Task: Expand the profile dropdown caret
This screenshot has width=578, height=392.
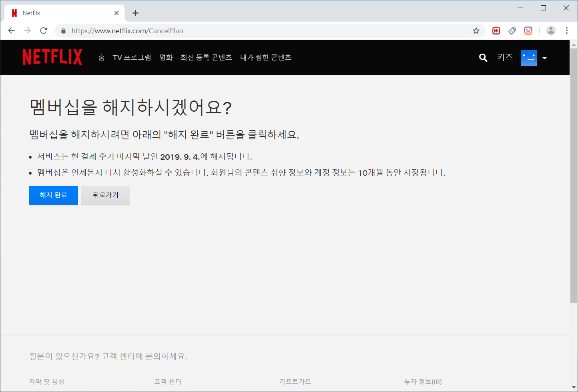Action: click(544, 58)
